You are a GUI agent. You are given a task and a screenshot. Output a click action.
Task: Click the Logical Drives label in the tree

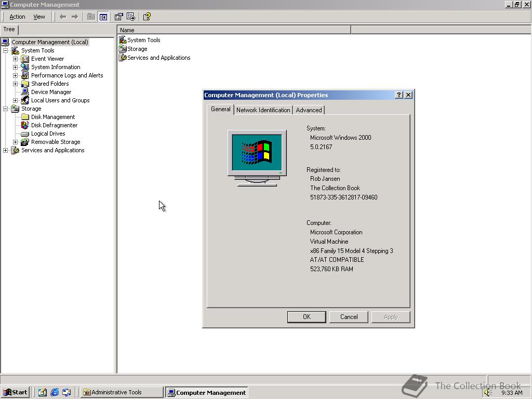click(48, 134)
